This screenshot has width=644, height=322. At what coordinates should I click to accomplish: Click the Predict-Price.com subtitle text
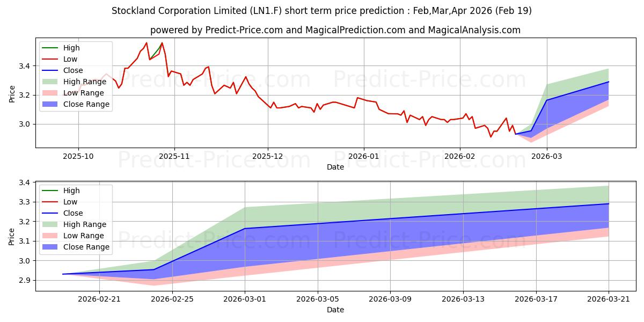pos(335,30)
